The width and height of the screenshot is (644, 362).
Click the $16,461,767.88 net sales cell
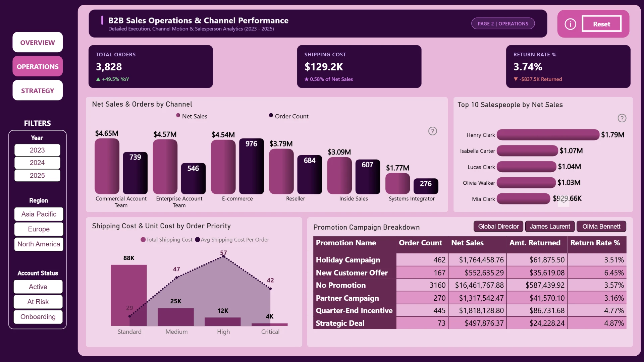click(x=478, y=285)
